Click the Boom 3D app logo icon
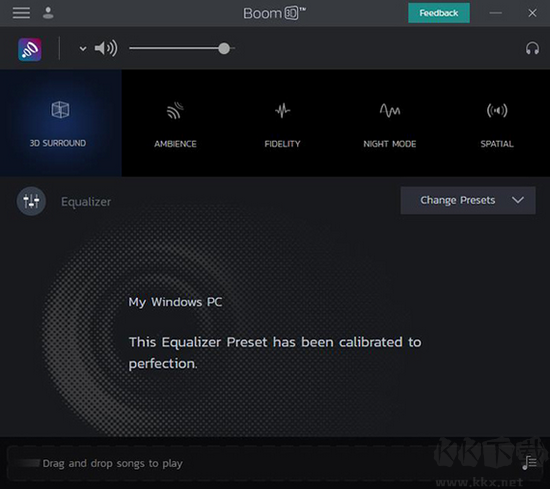Screen dimensions: 550x489 tap(30, 49)
